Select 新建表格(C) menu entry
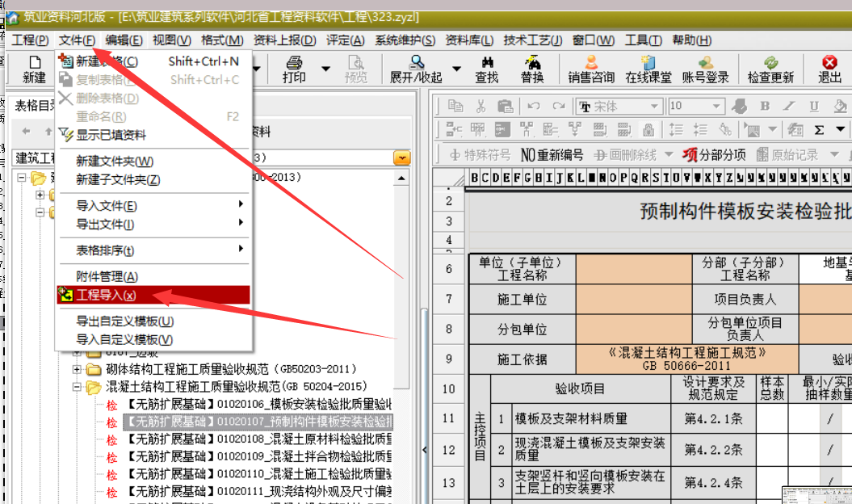This screenshot has height=504, width=852. coord(153,61)
